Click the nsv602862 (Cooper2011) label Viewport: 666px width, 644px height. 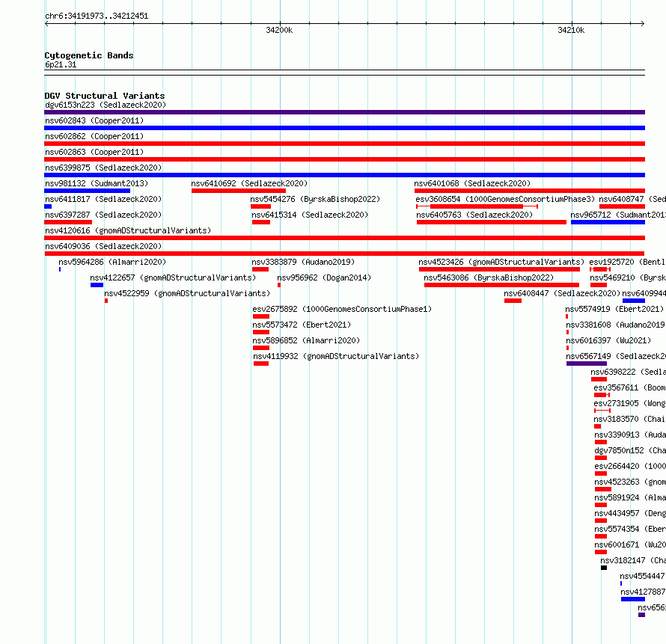pyautogui.click(x=94, y=136)
